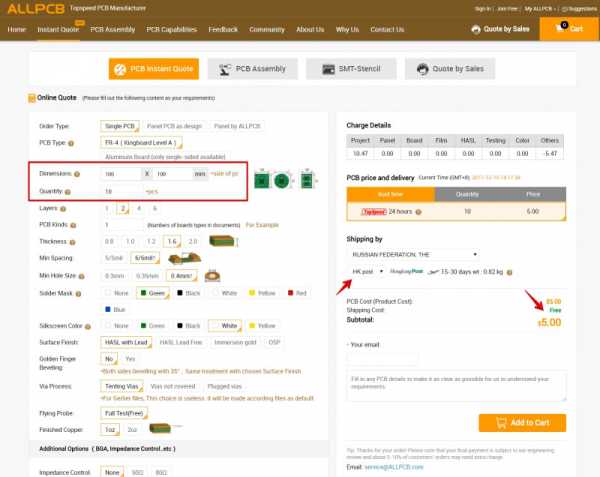Click the min hole size ring illustration
The height and width of the screenshot is (477, 600).
coord(212,276)
